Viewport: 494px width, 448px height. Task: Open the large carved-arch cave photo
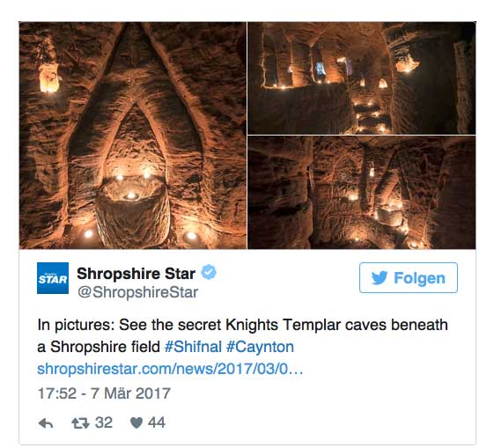[133, 136]
